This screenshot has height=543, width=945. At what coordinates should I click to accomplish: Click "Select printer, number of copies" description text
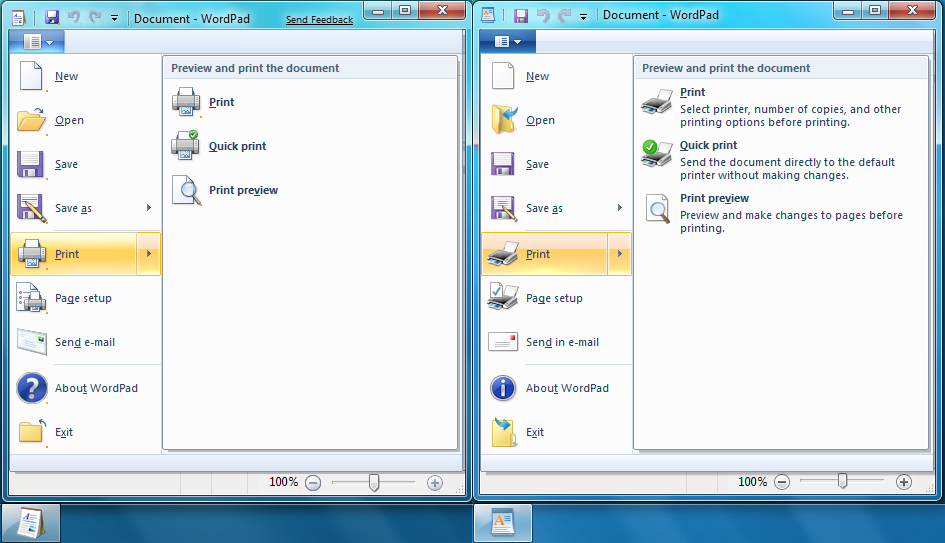click(x=791, y=116)
